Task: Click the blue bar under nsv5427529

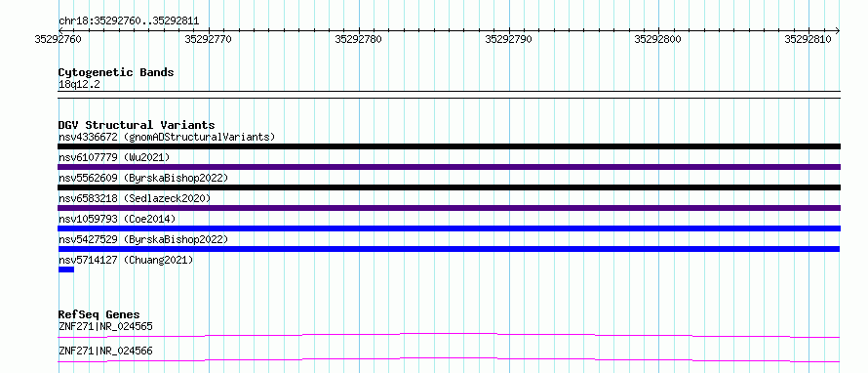Action: tap(449, 249)
